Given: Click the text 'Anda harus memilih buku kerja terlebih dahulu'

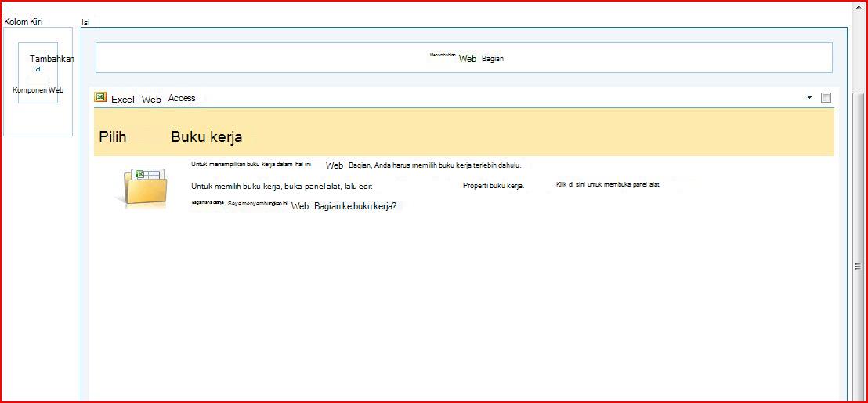Looking at the screenshot, I should (x=448, y=165).
